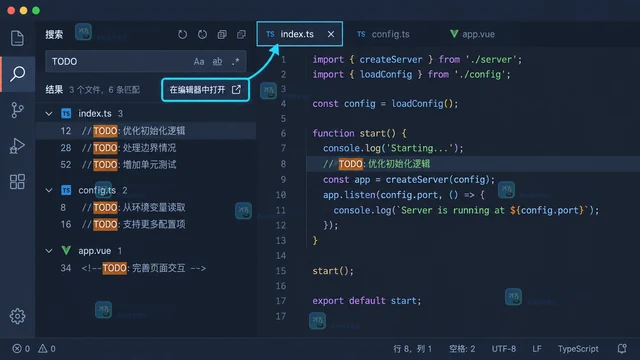640x360 pixels.
Task: Open line 8 TODO 从环境变量读取 match
Action: pyautogui.click(x=146, y=207)
